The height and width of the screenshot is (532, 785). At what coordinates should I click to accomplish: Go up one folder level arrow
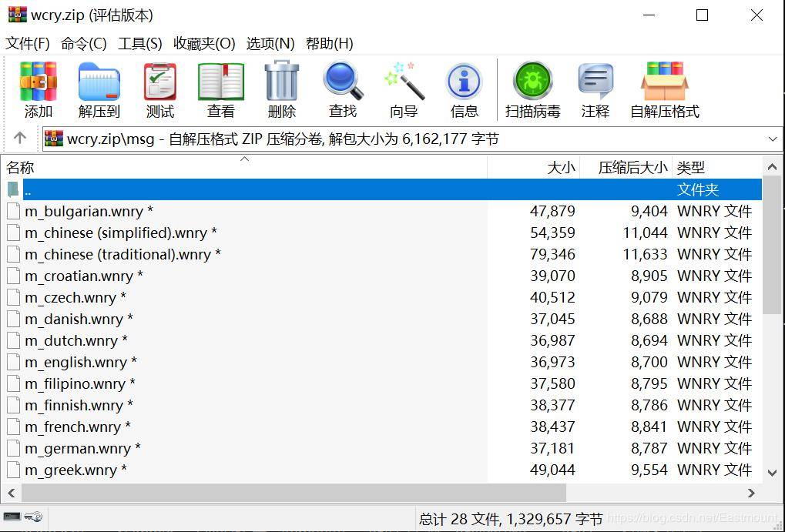[x=19, y=138]
